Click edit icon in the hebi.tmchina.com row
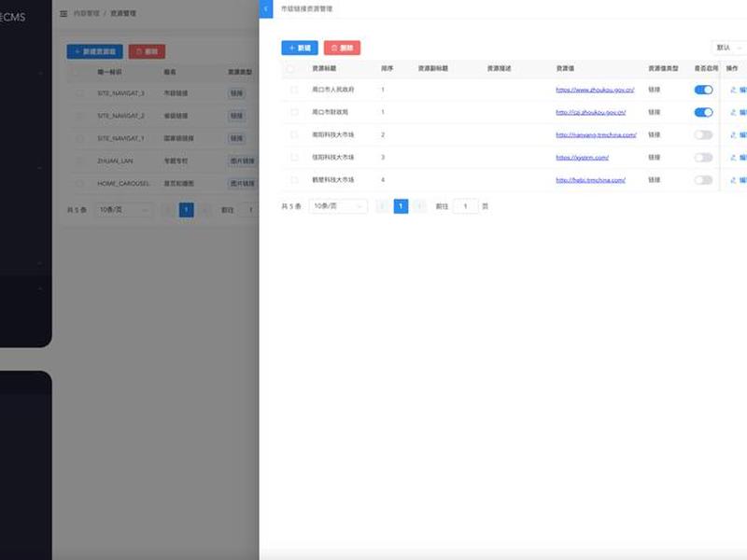 (x=733, y=180)
